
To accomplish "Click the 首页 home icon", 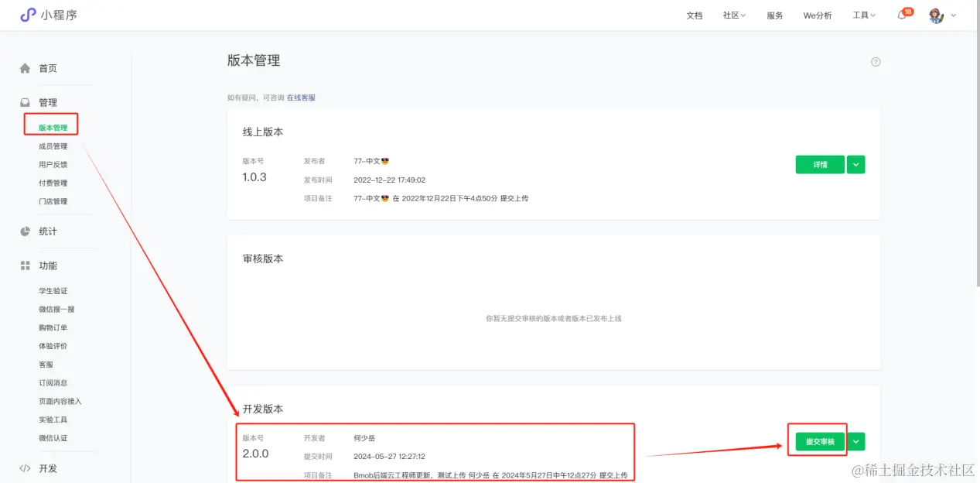I will 25,68.
